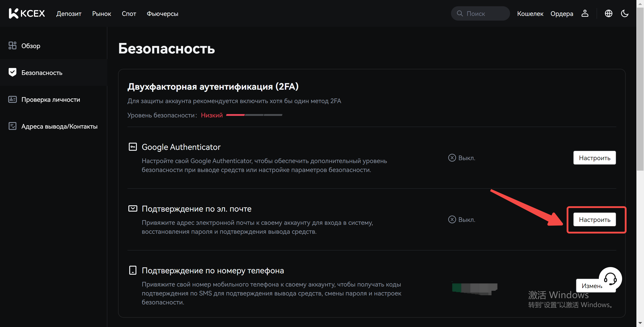Click Настроить for email verification
This screenshot has height=327, width=644.
595,219
